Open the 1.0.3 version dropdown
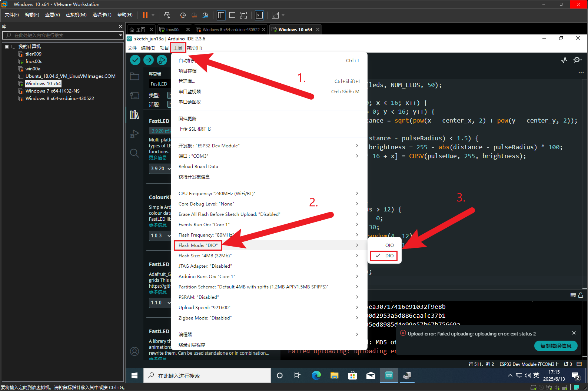The image size is (588, 391). [160, 235]
